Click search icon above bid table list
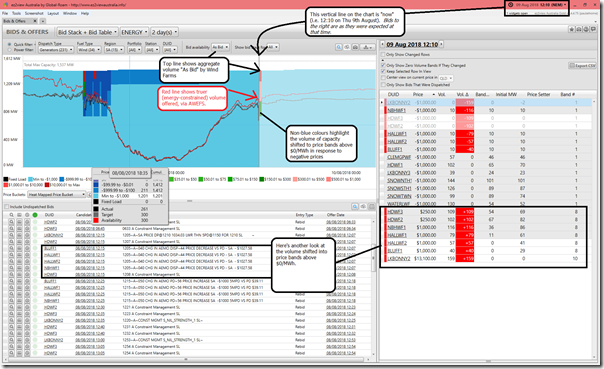The image size is (604, 369). [x=355, y=207]
